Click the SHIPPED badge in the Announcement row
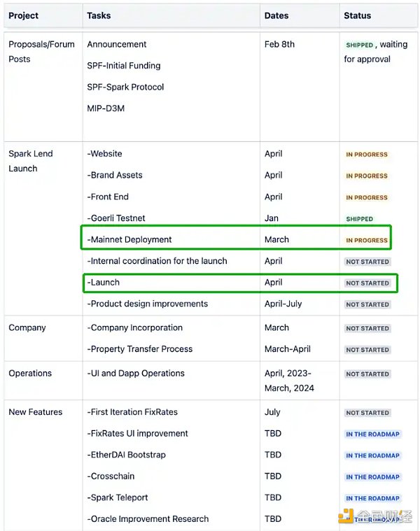Viewport: 420px width, 531px height. pyautogui.click(x=359, y=45)
